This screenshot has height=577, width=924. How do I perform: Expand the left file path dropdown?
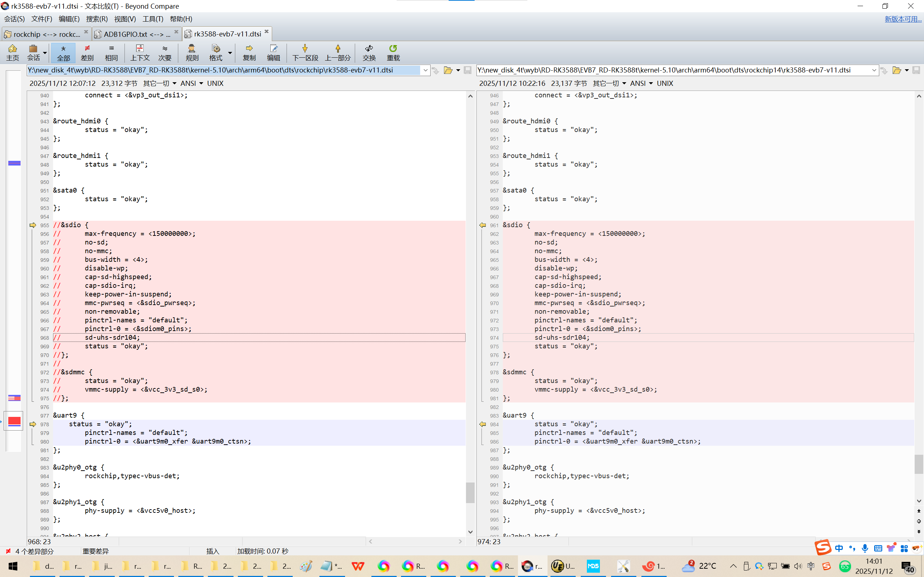(x=425, y=70)
